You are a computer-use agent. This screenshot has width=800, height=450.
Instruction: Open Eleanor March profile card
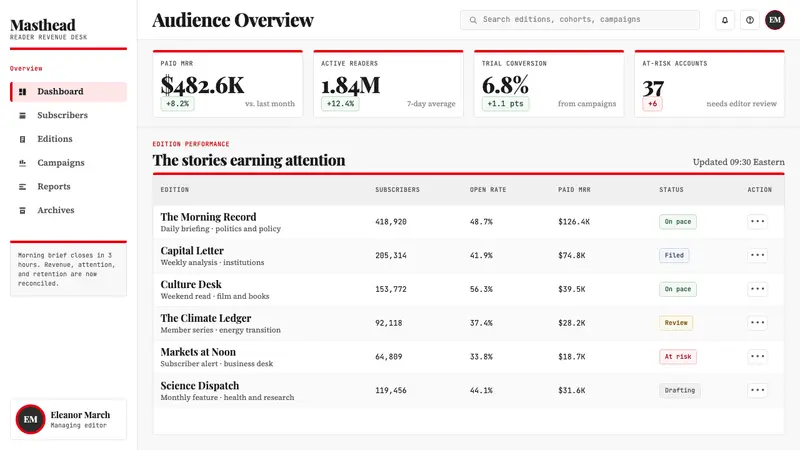[68, 419]
